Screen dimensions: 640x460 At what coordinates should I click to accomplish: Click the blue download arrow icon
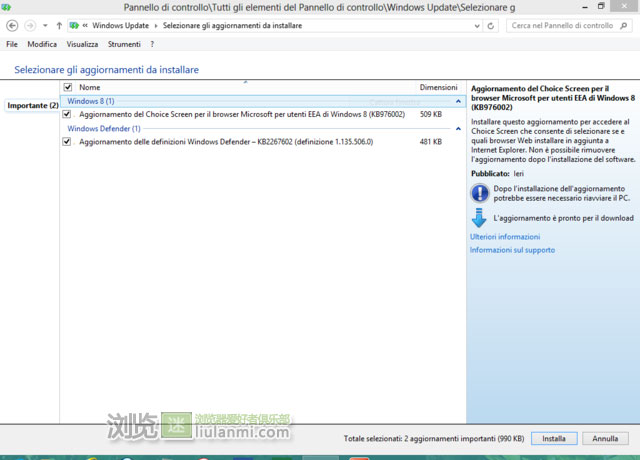click(479, 218)
